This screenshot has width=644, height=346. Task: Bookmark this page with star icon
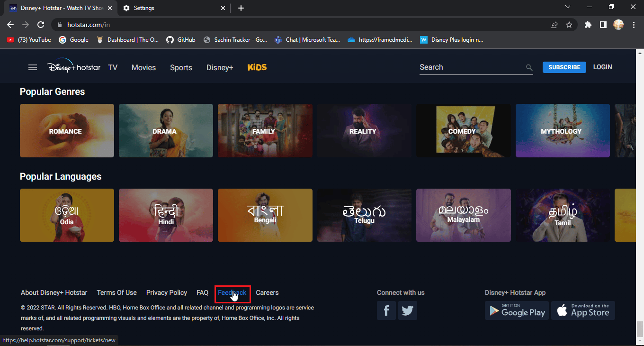coord(569,25)
